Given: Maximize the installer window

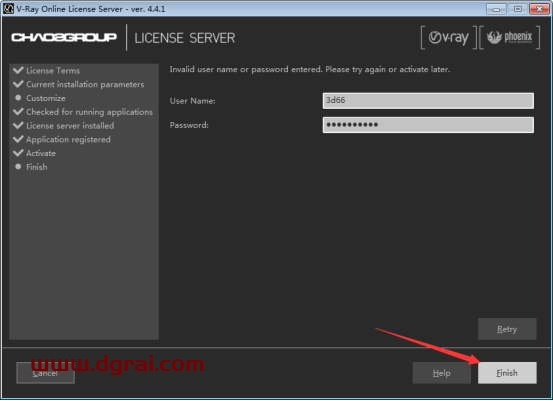Looking at the screenshot, I should pos(517,9).
